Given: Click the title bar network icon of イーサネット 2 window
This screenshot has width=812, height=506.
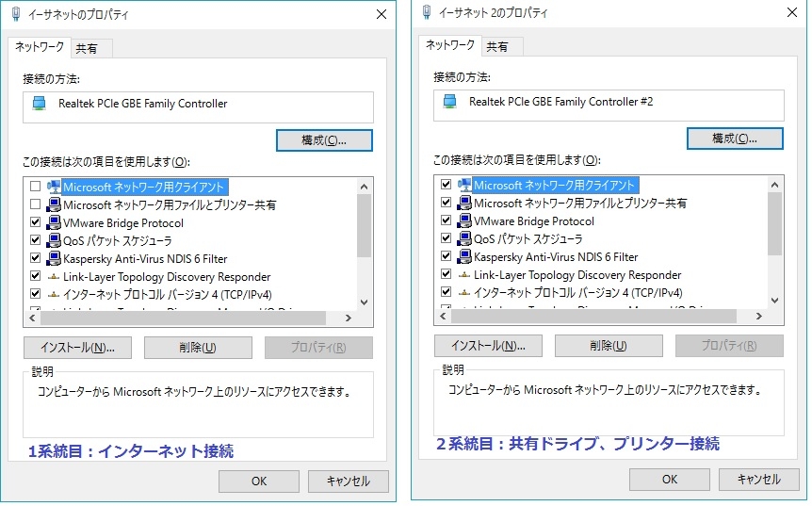Looking at the screenshot, I should [427, 12].
